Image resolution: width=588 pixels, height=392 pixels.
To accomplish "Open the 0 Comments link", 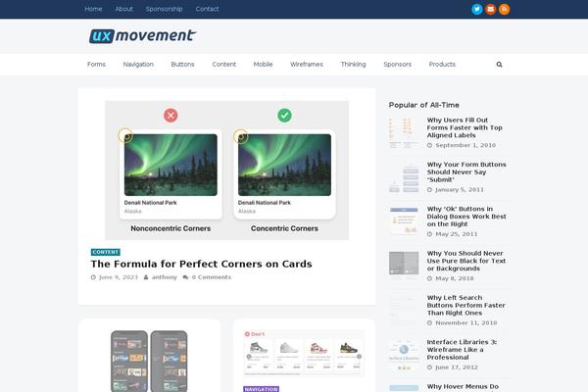I will (x=212, y=277).
